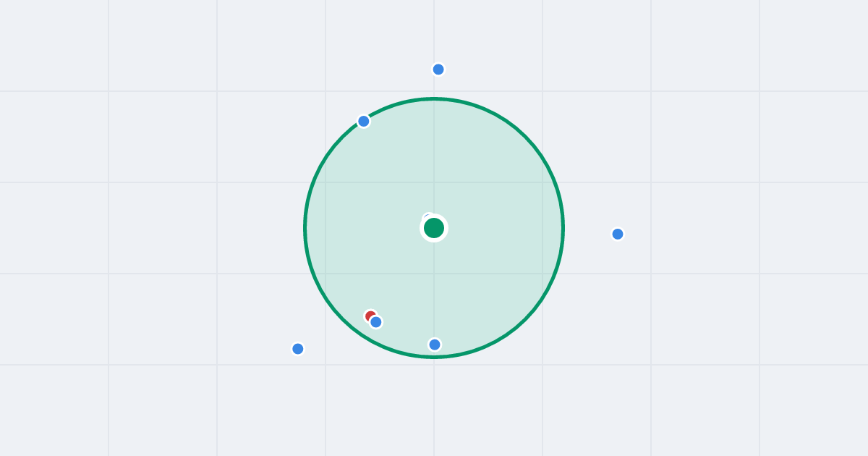Screen dimensions: 868x456
Task: Open the blue marker right of the circle
Action: [x=618, y=234]
